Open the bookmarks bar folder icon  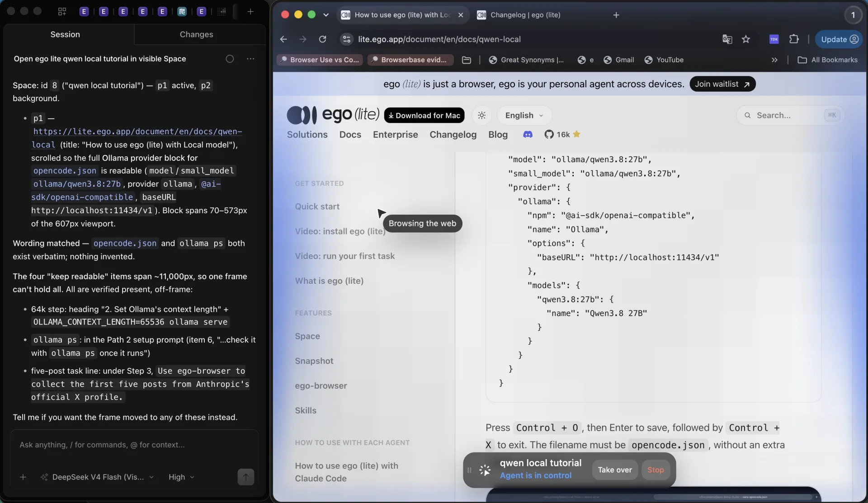tap(467, 60)
